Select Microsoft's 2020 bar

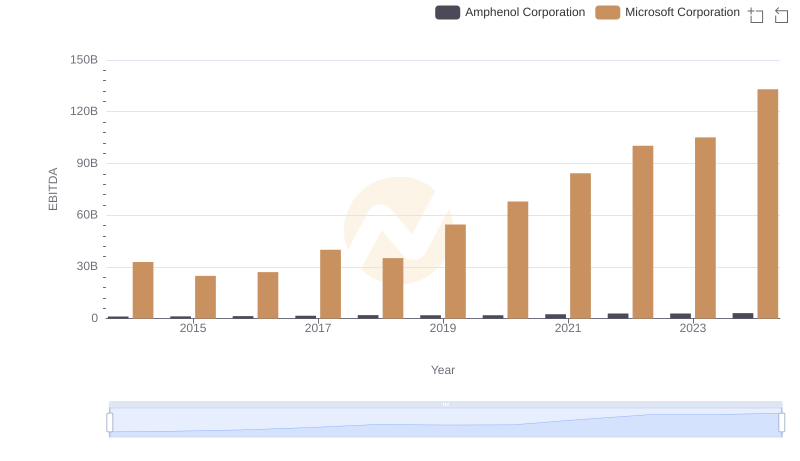pyautogui.click(x=518, y=260)
